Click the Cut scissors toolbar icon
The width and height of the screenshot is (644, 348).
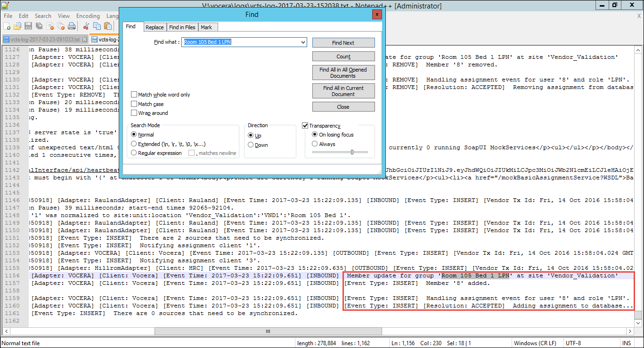click(86, 26)
